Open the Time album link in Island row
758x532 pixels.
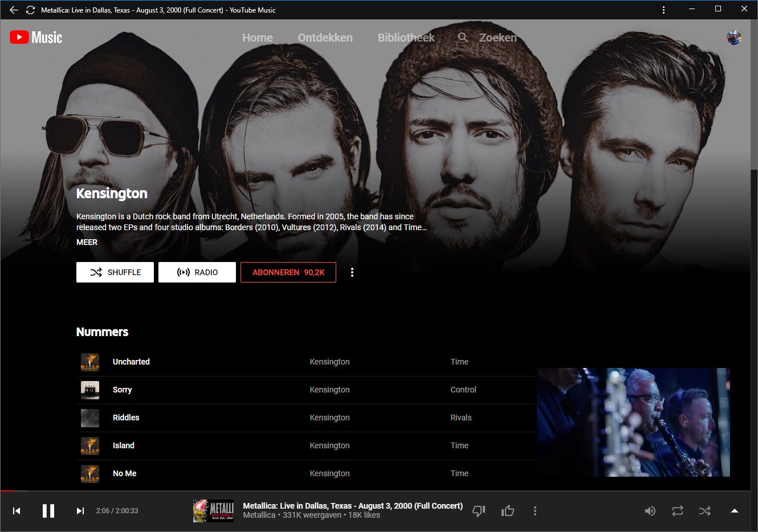pos(459,445)
